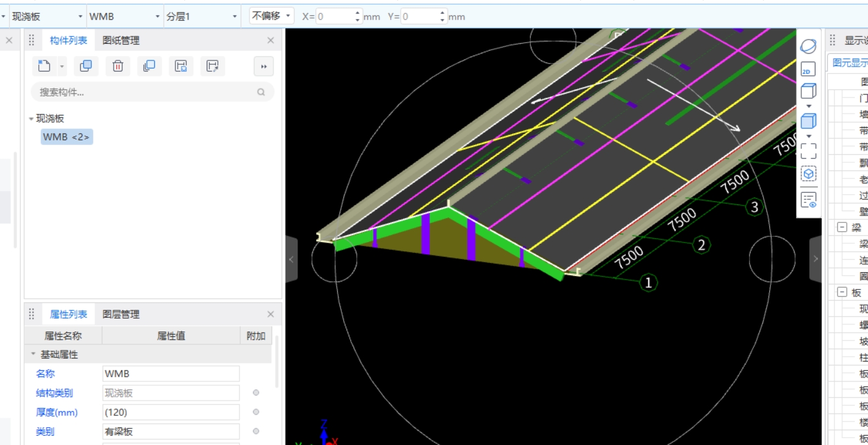This screenshot has width=868, height=445.
Task: Click the local 3D box icon
Action: pyautogui.click(x=808, y=174)
